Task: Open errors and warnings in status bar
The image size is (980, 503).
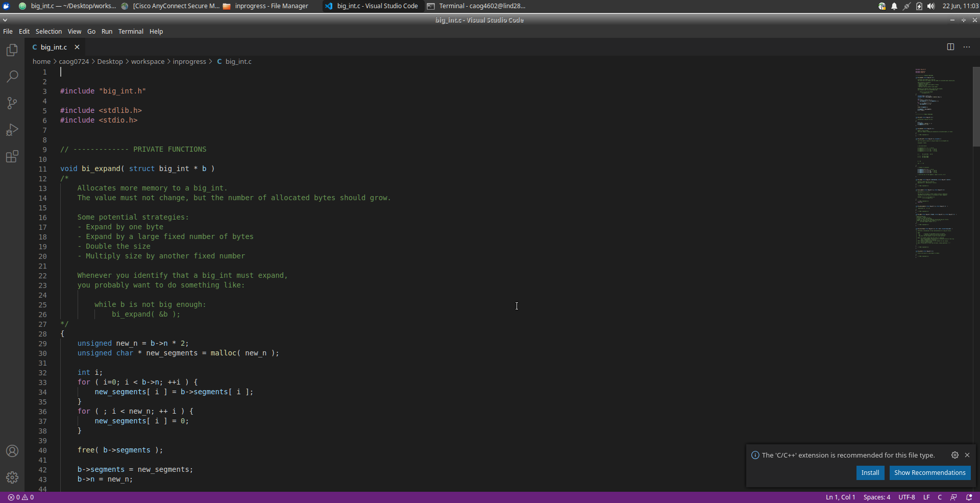Action: point(21,497)
